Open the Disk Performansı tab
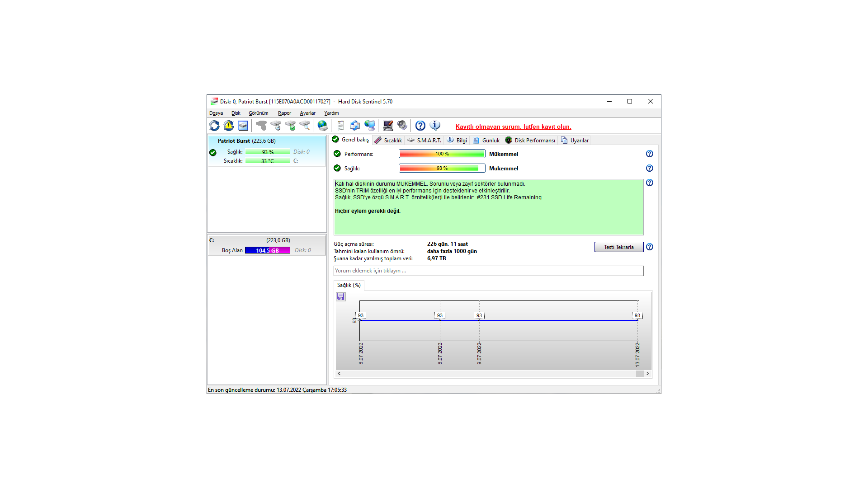 tap(530, 141)
